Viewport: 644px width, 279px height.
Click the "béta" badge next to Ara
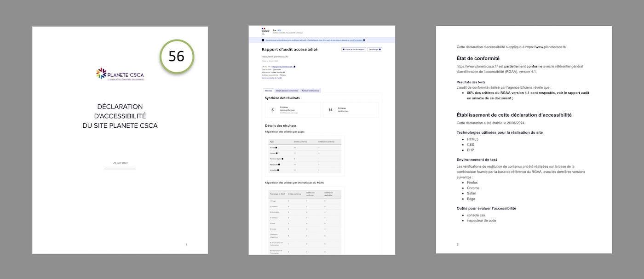point(279,30)
